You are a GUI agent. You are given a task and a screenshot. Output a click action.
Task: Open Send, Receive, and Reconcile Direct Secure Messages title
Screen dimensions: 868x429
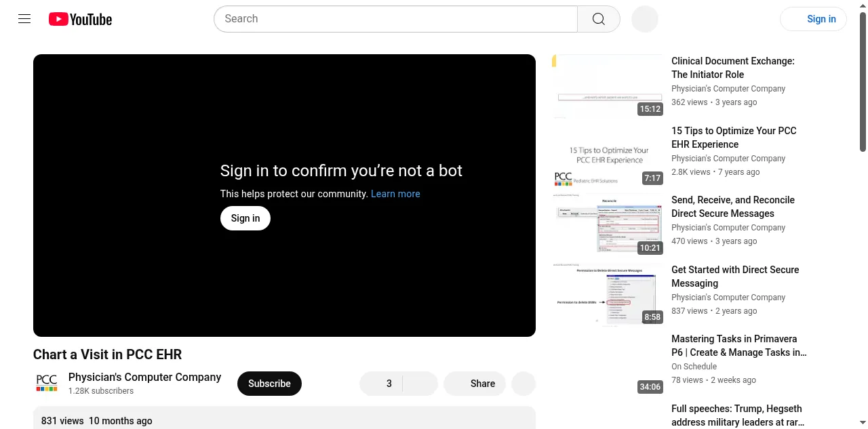(x=733, y=207)
